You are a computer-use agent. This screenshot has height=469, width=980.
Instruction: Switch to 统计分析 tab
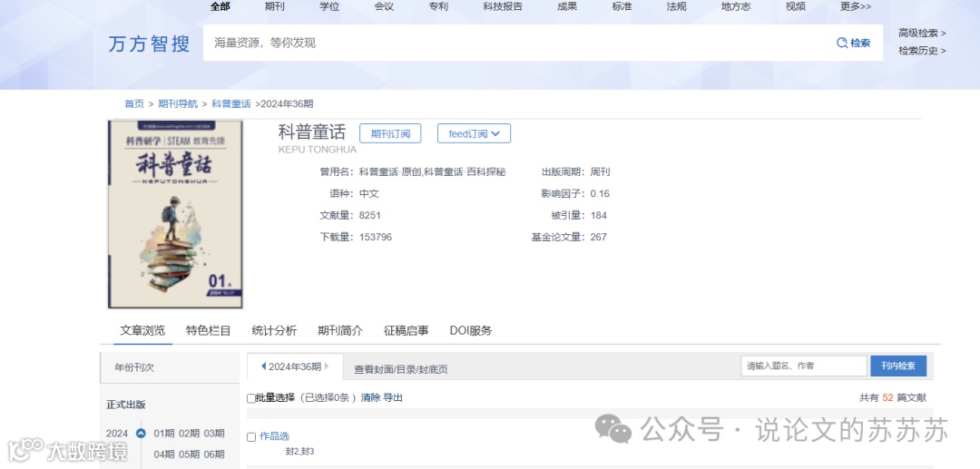(x=274, y=330)
